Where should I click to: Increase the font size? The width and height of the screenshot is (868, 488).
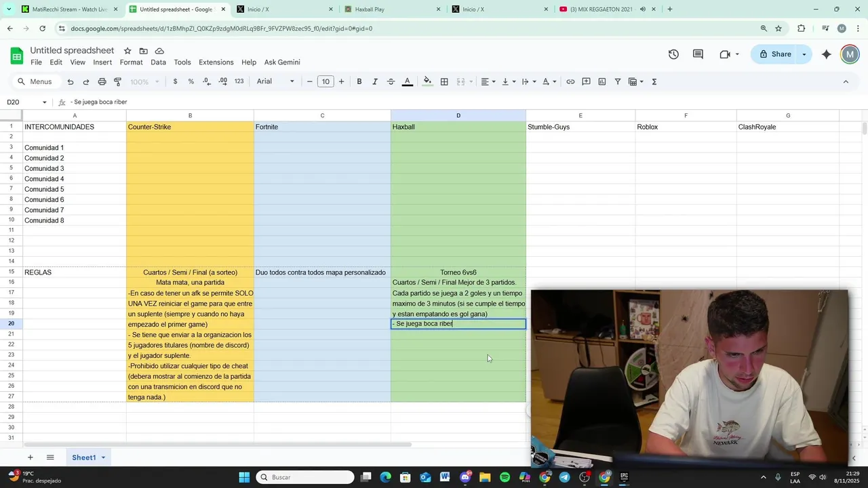pyautogui.click(x=341, y=81)
